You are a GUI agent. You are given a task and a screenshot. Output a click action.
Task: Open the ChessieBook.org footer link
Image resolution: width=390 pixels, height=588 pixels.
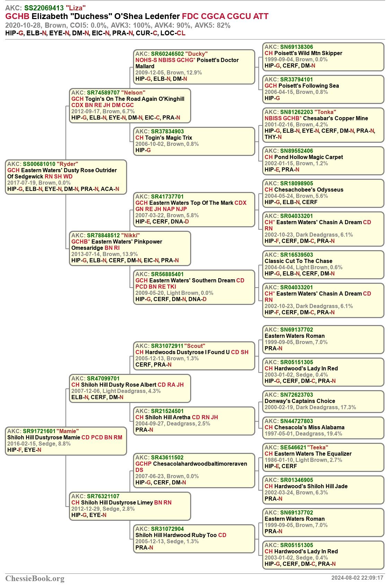[x=35, y=578]
